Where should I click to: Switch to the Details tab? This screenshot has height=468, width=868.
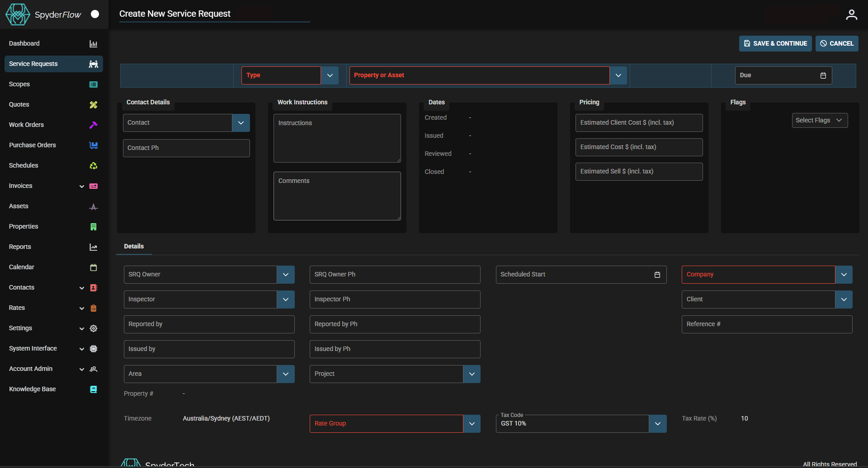[133, 246]
